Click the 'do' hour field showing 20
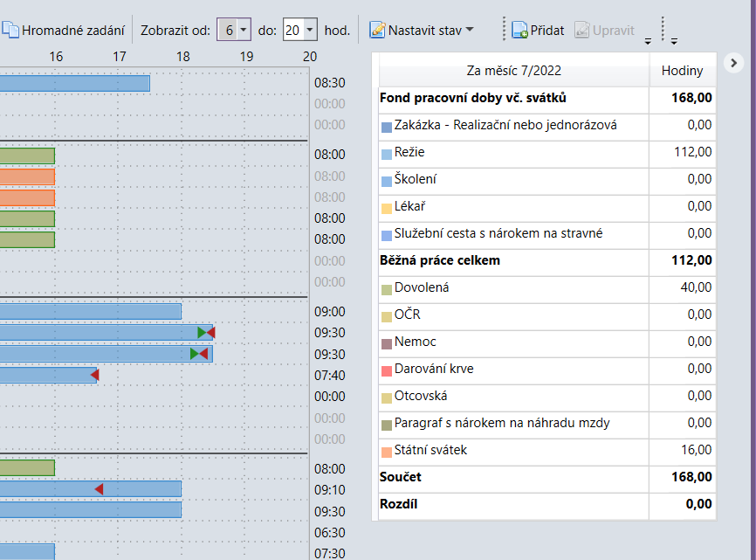 292,30
